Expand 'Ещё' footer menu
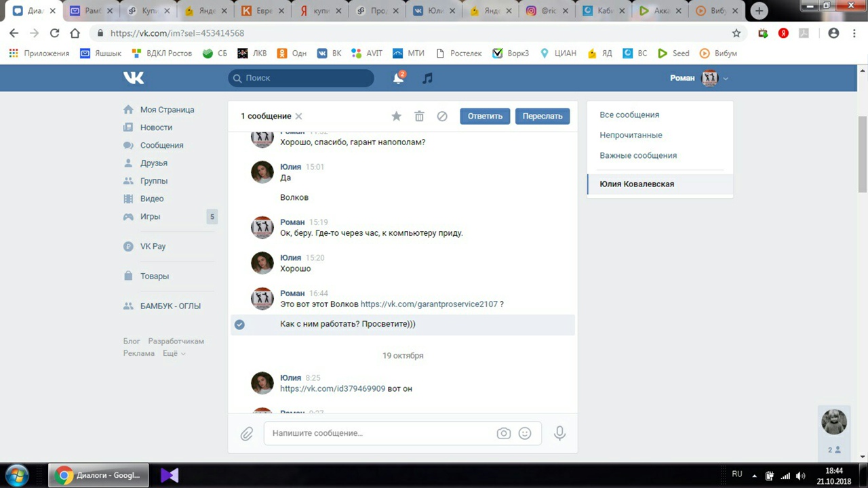868x488 pixels. (x=174, y=353)
